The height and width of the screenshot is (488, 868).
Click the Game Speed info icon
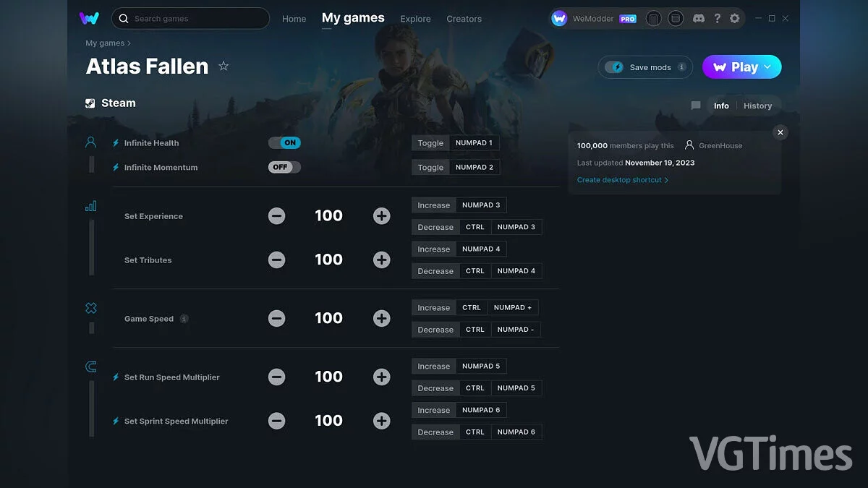184,319
